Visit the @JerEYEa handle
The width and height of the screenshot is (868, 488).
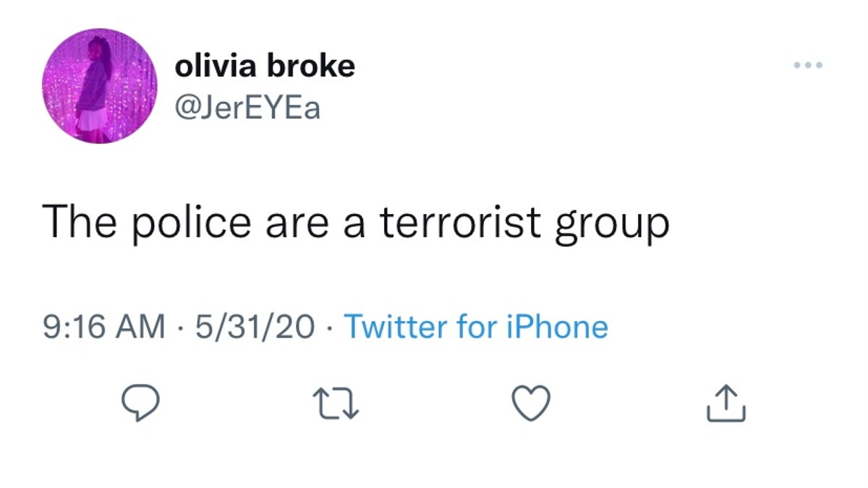(x=247, y=108)
